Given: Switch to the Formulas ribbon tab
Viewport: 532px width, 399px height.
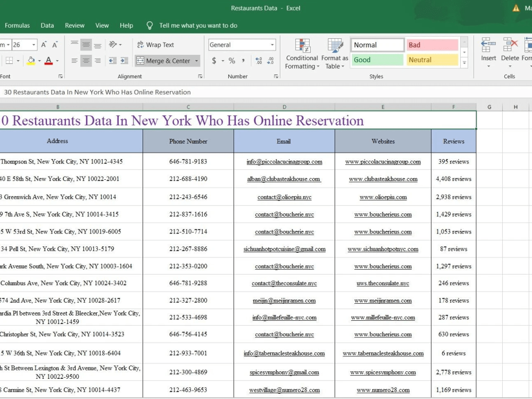Looking at the screenshot, I should 18,25.
